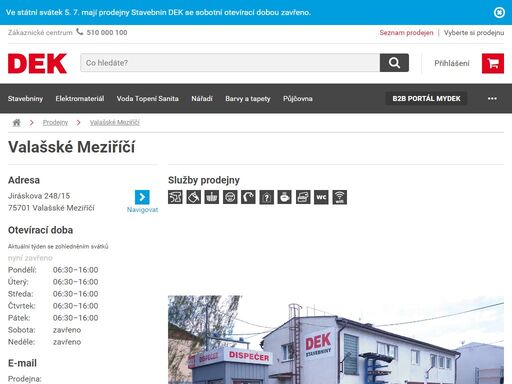This screenshot has height=384, width=512.
Task: Open the Voda Topení Sanita menu
Action: [x=148, y=99]
